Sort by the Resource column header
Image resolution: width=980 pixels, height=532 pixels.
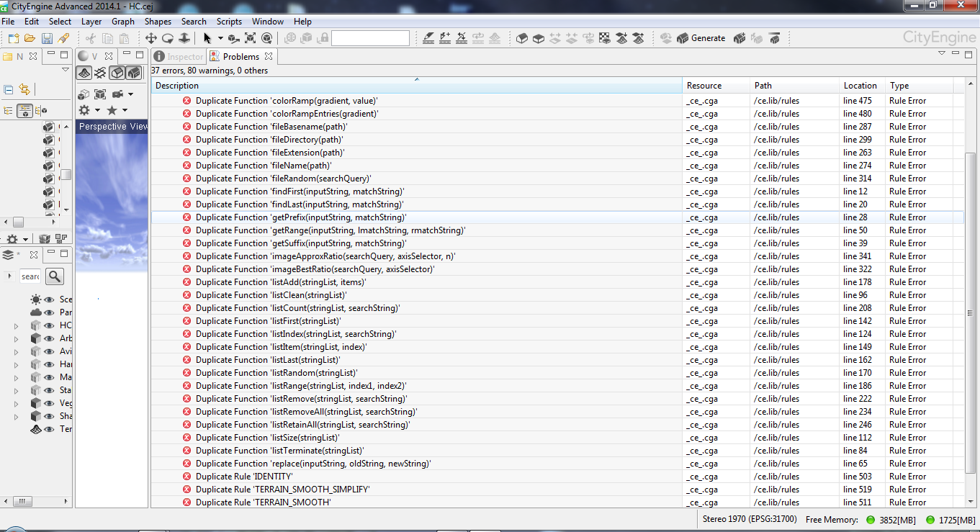pos(716,86)
